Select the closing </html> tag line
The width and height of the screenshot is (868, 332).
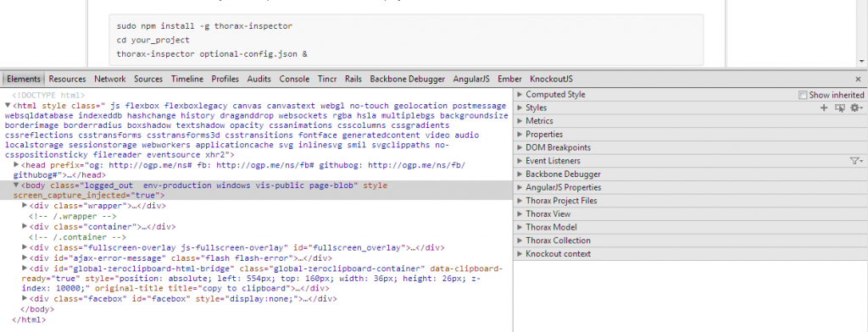(29, 320)
